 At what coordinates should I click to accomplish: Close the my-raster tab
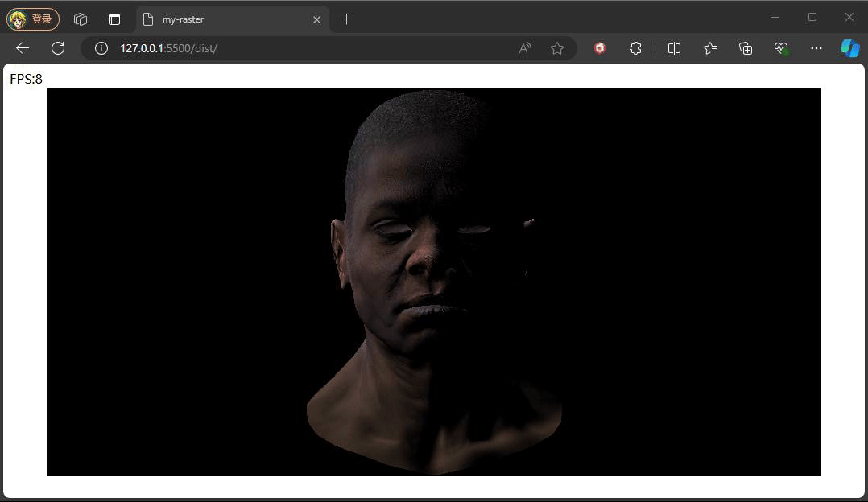[316, 19]
